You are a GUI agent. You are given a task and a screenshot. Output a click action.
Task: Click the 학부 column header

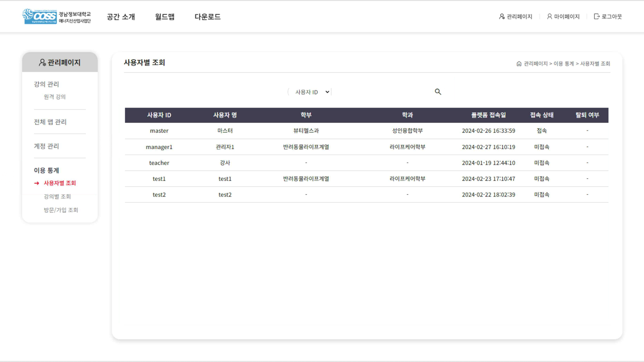pos(306,115)
